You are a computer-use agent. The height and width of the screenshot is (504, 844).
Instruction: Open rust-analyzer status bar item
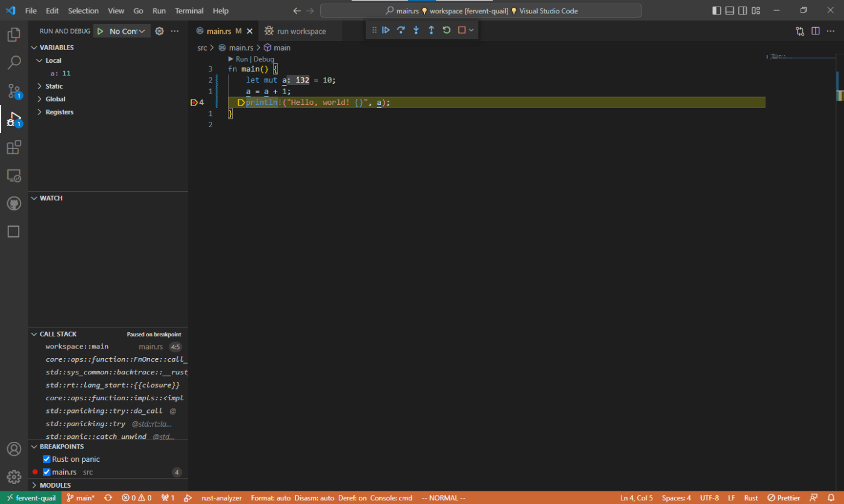[x=221, y=498]
